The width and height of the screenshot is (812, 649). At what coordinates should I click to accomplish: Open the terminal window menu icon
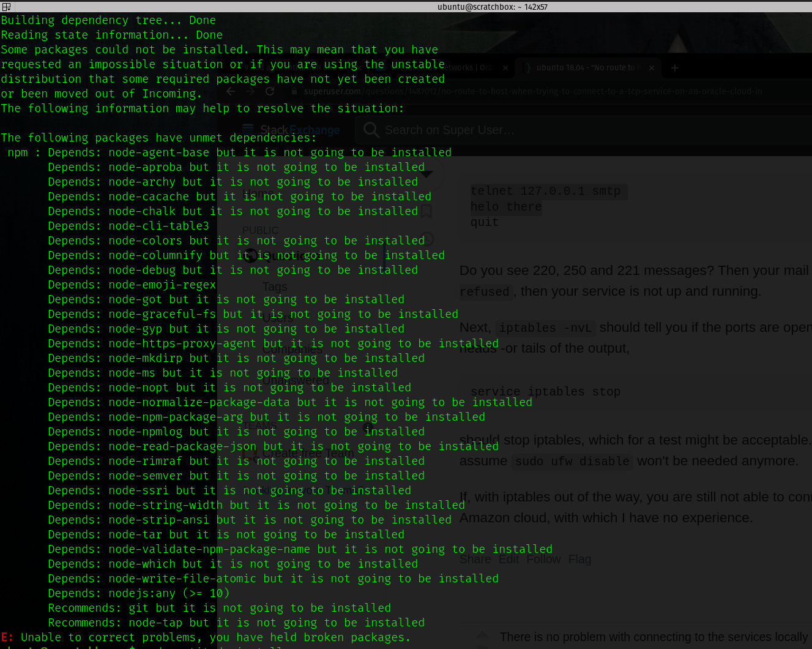[6, 7]
